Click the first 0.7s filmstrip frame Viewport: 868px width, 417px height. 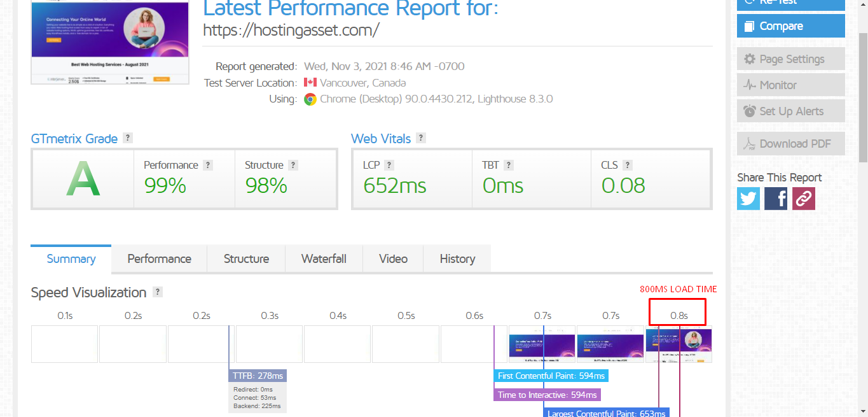tap(542, 344)
